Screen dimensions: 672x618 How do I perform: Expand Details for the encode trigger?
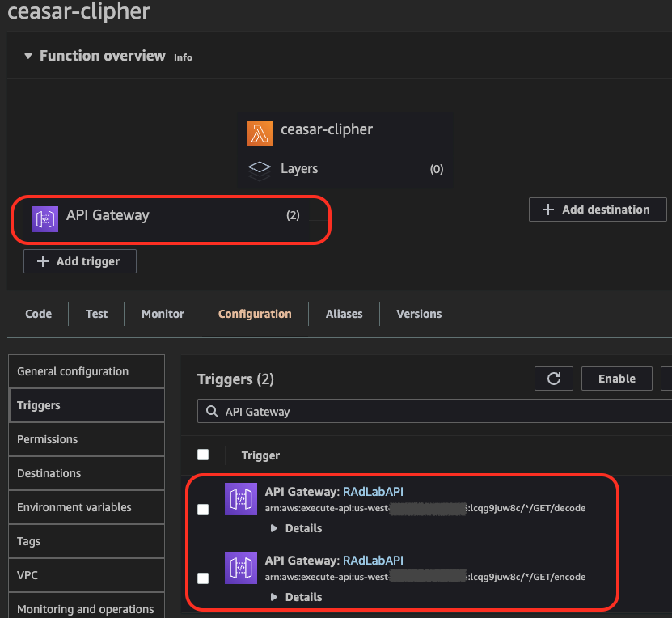click(x=296, y=597)
